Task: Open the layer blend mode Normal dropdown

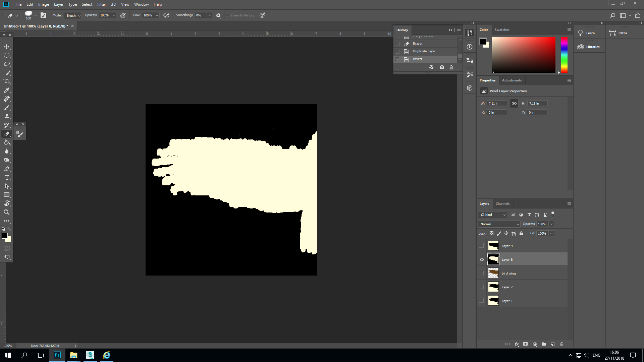Action: coord(499,224)
